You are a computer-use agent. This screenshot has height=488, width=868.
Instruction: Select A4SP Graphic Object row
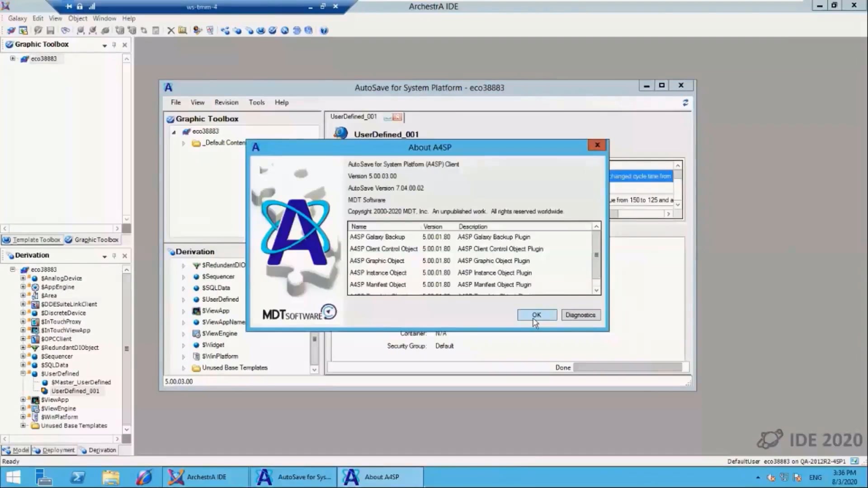click(470, 261)
